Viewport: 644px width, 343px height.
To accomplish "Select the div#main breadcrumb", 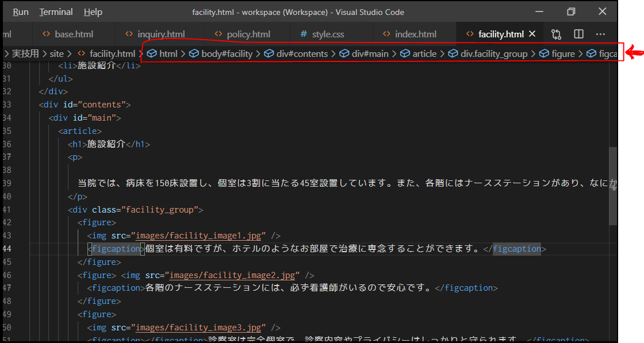I will [x=370, y=54].
